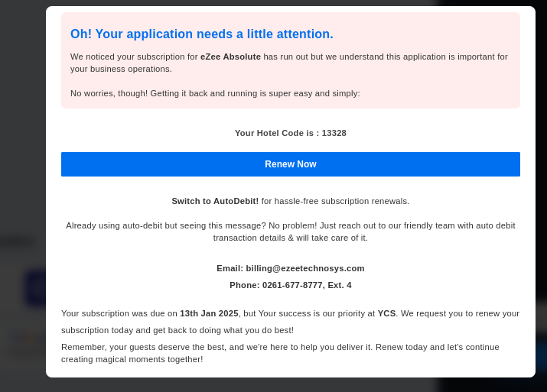Click the phone number 0261-677-8777

[x=292, y=285]
